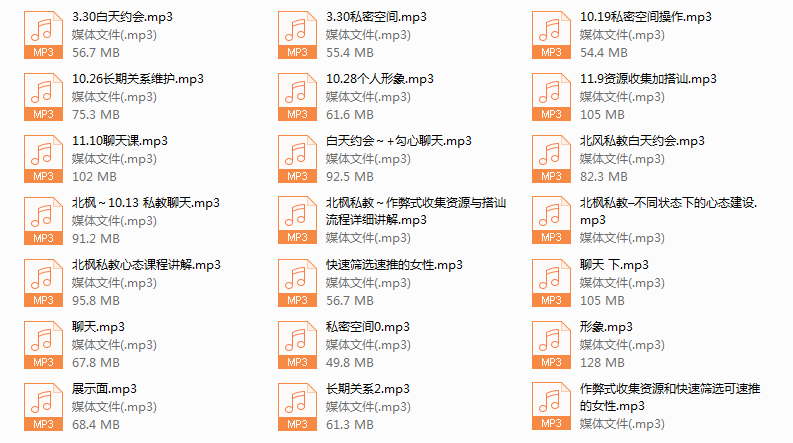The width and height of the screenshot is (793, 443).
Task: Click the file name 聊天 下.mp3
Action: (x=614, y=265)
